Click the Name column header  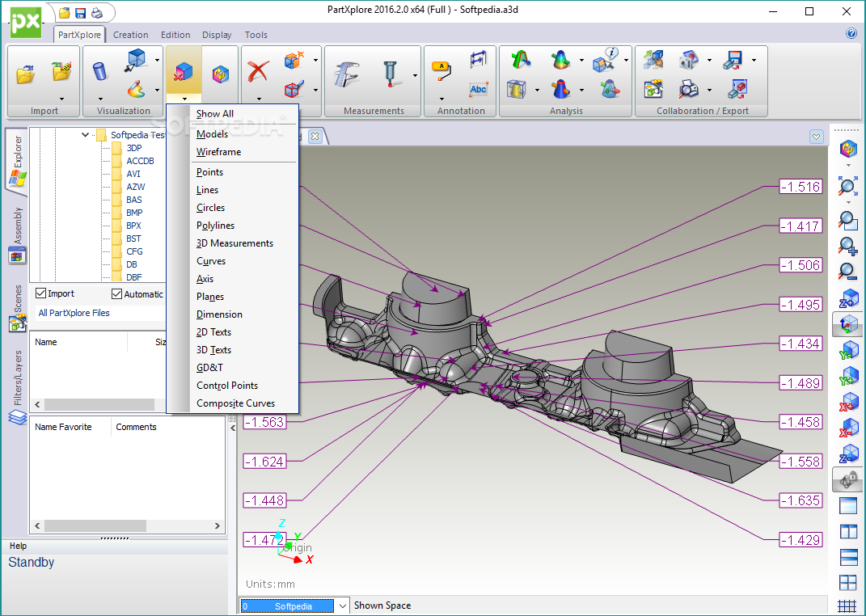(46, 342)
